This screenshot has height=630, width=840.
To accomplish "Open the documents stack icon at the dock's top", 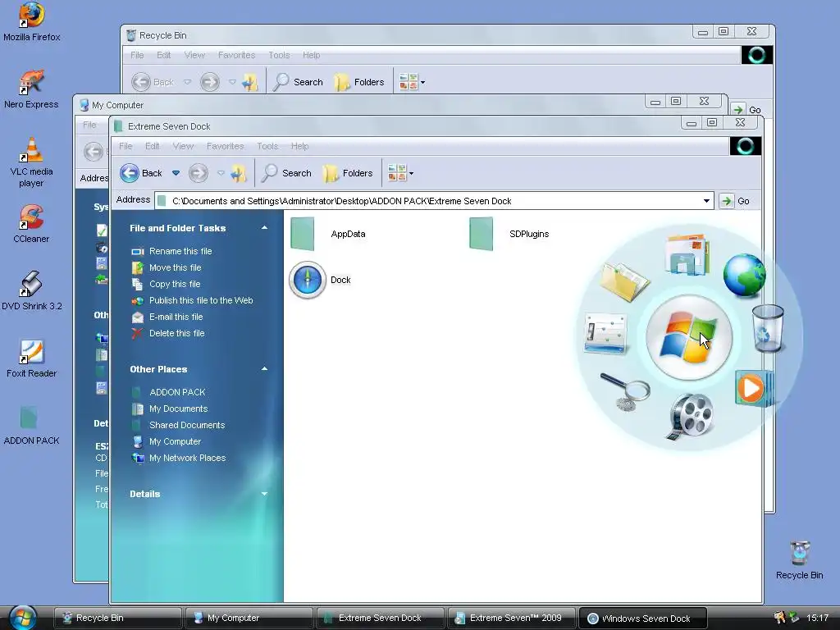I will click(x=688, y=254).
